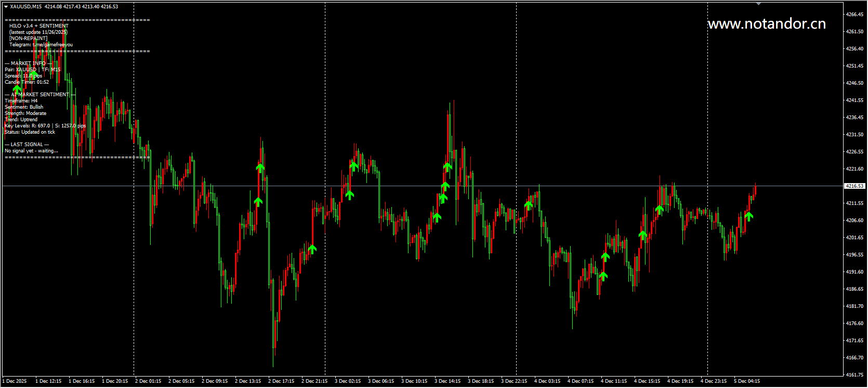Image resolution: width=868 pixels, height=388 pixels.
Task: Click the 2 Dec 17:15 time axis label
Action: 281,381
